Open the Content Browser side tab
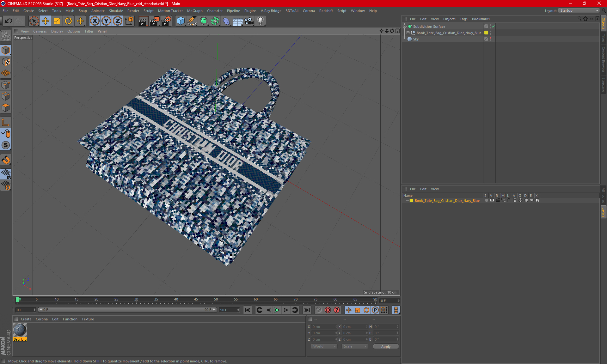The image size is (607, 364). click(x=604, y=59)
